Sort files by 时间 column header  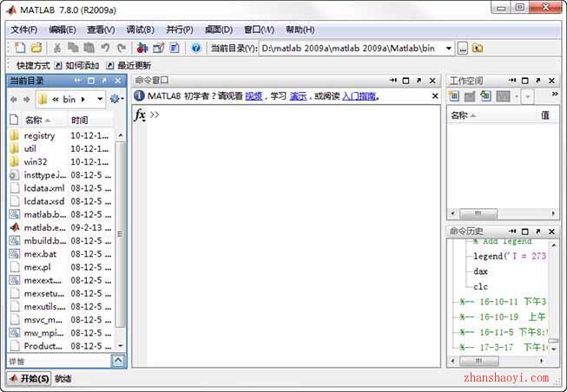click(x=90, y=120)
